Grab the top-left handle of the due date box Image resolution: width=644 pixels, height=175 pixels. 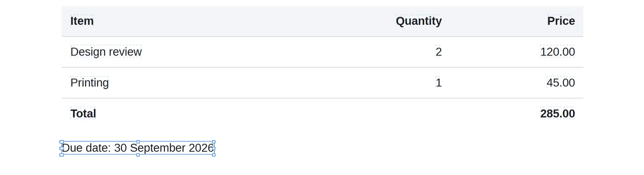[x=62, y=142]
